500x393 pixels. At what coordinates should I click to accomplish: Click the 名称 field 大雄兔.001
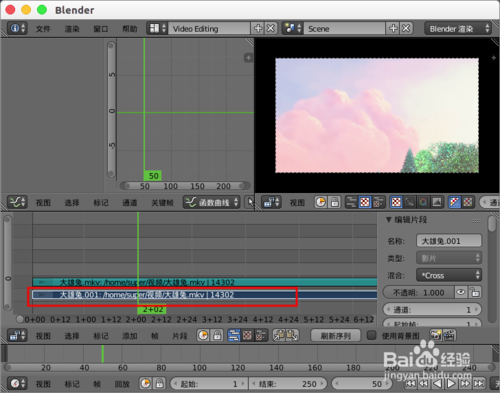pyautogui.click(x=449, y=241)
